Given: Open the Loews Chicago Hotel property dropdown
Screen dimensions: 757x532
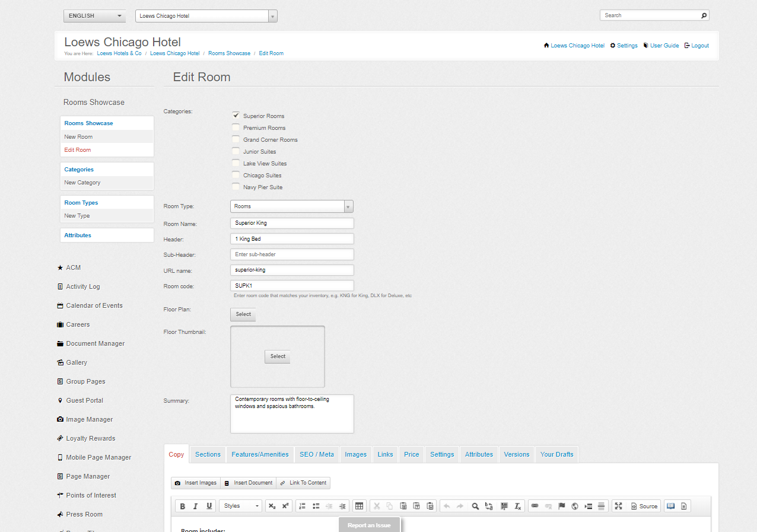Looking at the screenshot, I should click(x=206, y=16).
